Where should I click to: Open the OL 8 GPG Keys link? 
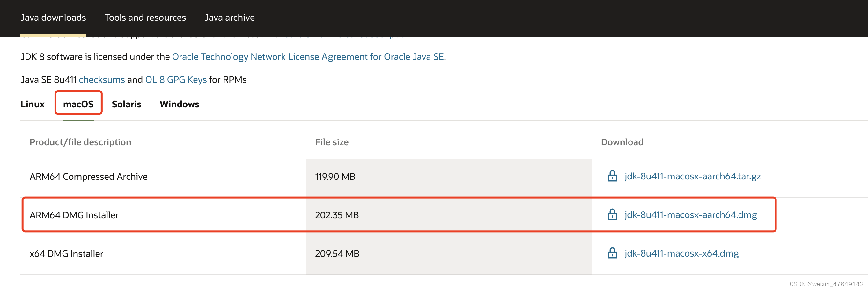pos(176,79)
